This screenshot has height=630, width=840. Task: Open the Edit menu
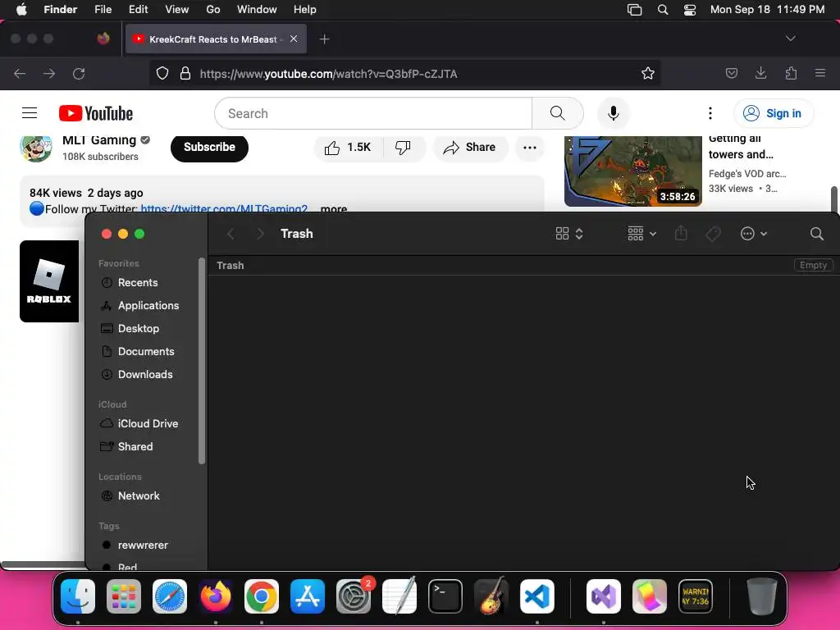coord(138,10)
